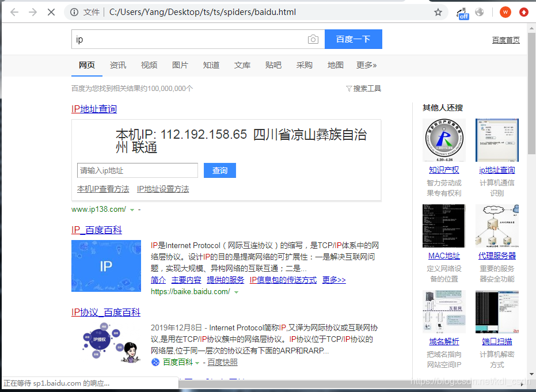Expand baike.baidu.com result dropdown arrow
The height and width of the screenshot is (392, 536).
[236, 292]
